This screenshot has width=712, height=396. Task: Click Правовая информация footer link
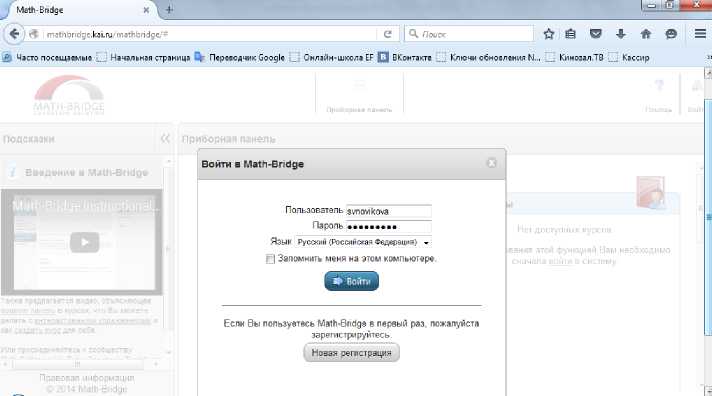tap(86, 378)
